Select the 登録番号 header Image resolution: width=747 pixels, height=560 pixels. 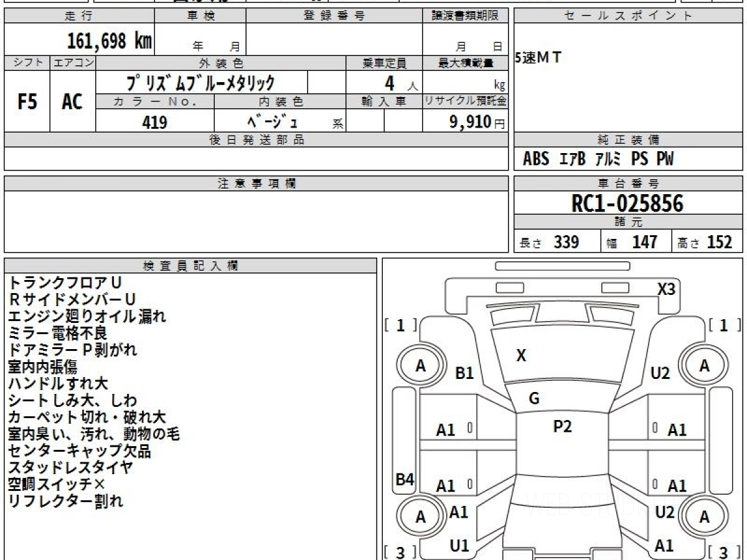(x=334, y=16)
